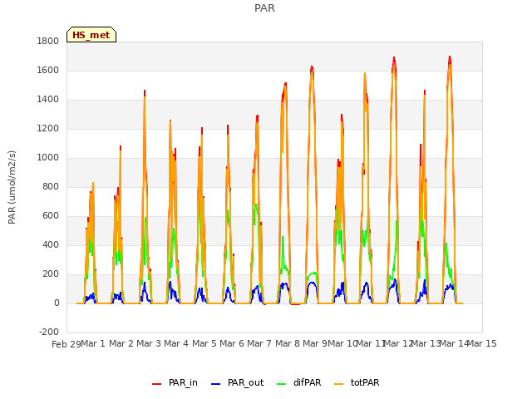The width and height of the screenshot is (532, 399).
Task: Click the Mar 10 x-axis label
Action: [342, 343]
